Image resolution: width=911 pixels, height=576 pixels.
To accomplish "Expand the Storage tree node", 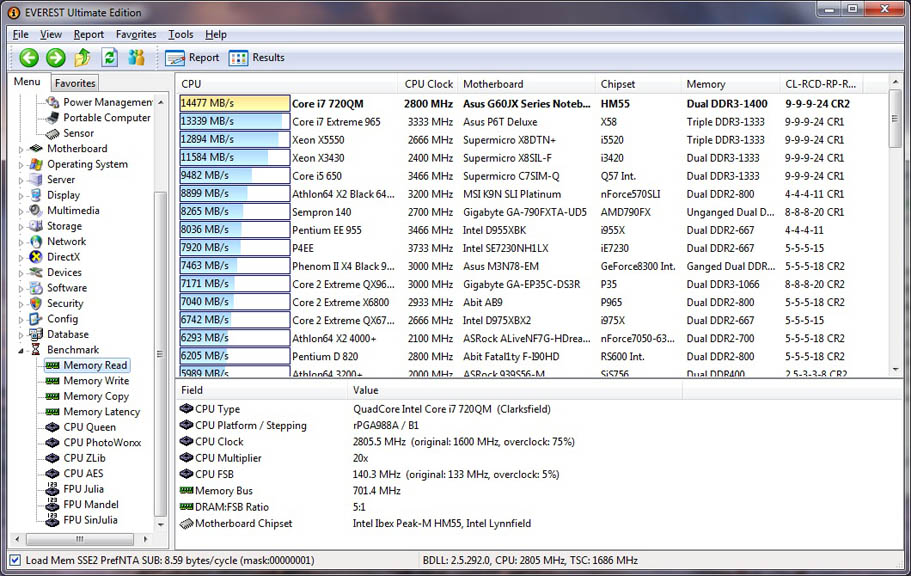I will pyautogui.click(x=21, y=227).
